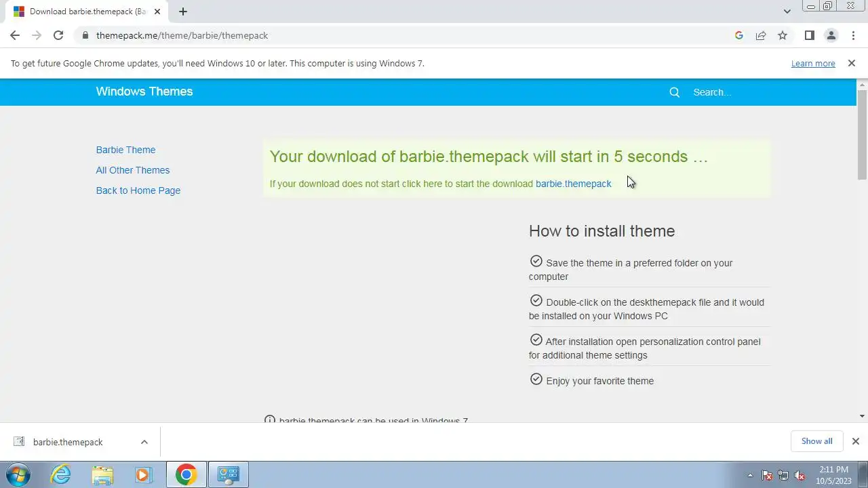Screen dimensions: 868x488
Task: Select the Download barbie.themepack tab
Action: 87,12
